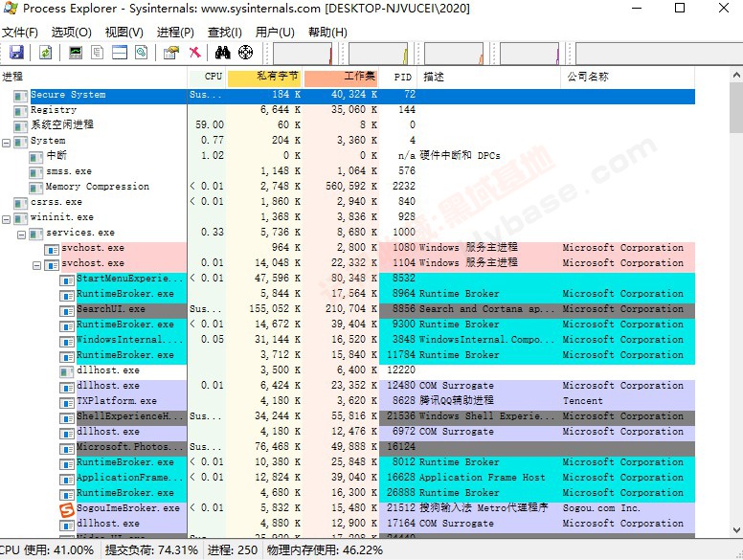The height and width of the screenshot is (560, 743).
Task: Select the 系统空闲进程 row
Action: pos(348,125)
